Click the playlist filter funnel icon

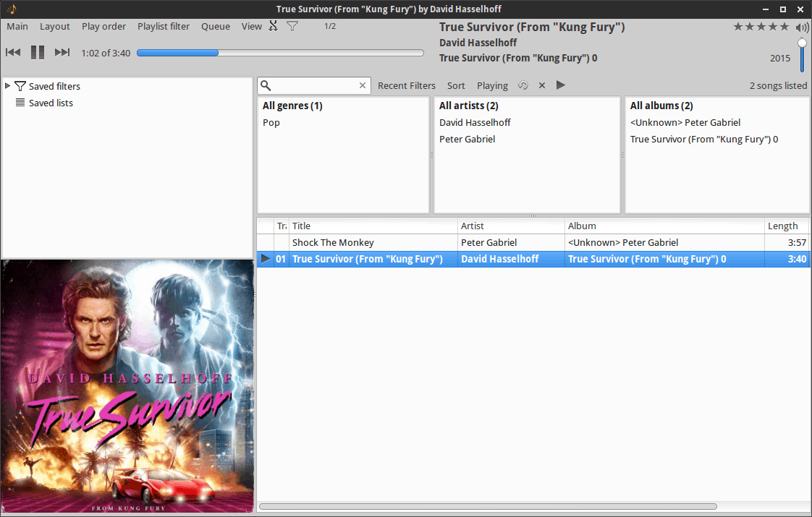click(292, 26)
